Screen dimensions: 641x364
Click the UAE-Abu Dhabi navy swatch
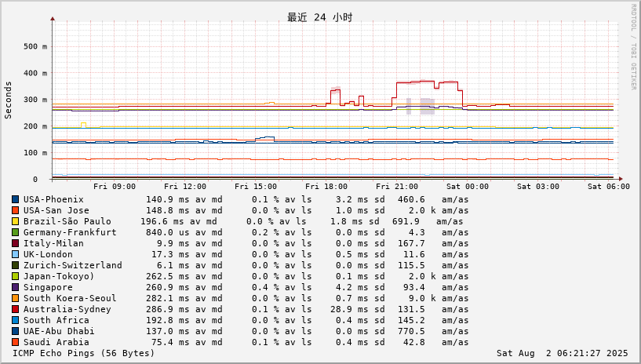click(x=15, y=331)
